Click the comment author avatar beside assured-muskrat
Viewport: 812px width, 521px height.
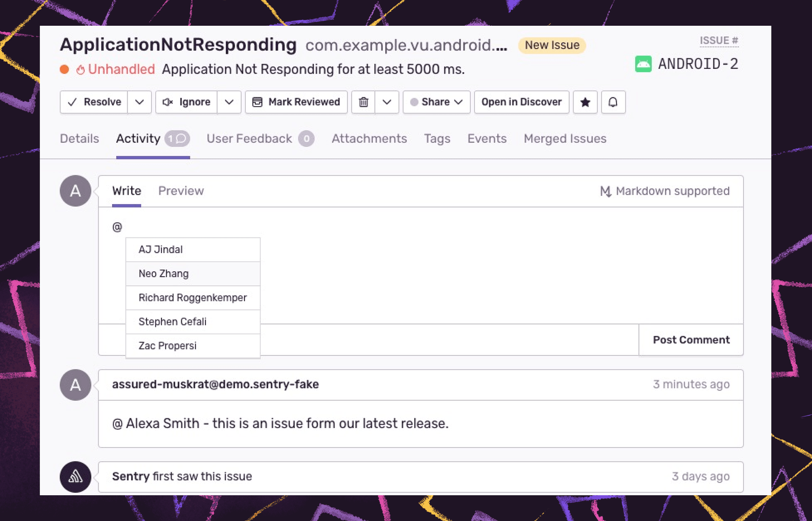(75, 385)
